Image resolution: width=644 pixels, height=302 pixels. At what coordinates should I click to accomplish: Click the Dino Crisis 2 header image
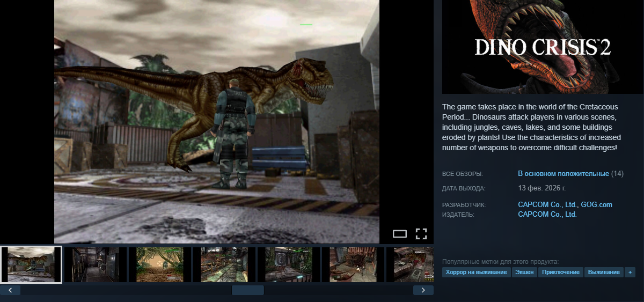(543, 47)
